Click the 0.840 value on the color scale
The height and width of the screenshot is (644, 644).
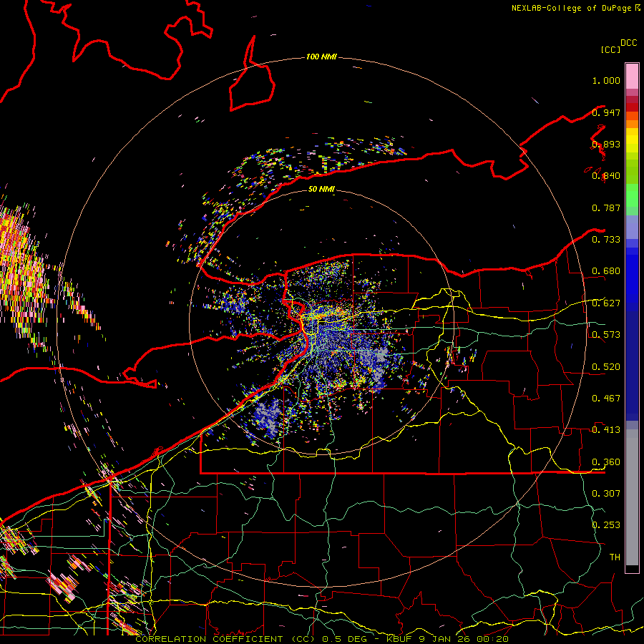pos(606,176)
